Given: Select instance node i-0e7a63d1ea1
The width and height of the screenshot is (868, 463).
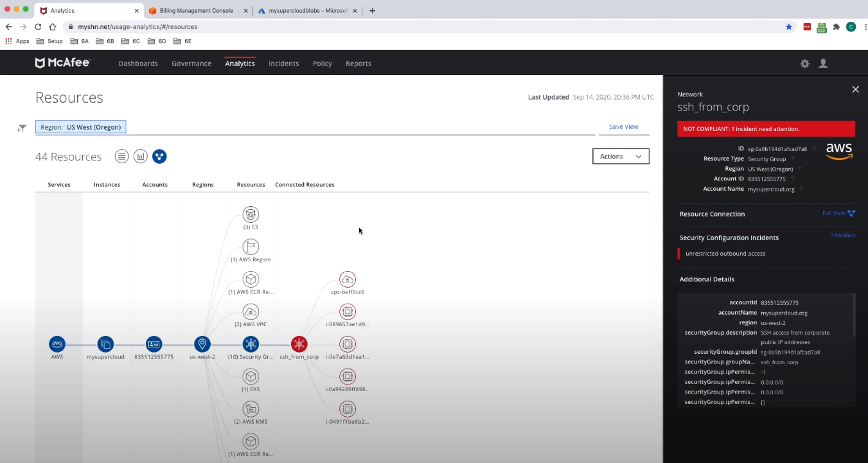Looking at the screenshot, I should point(348,344).
